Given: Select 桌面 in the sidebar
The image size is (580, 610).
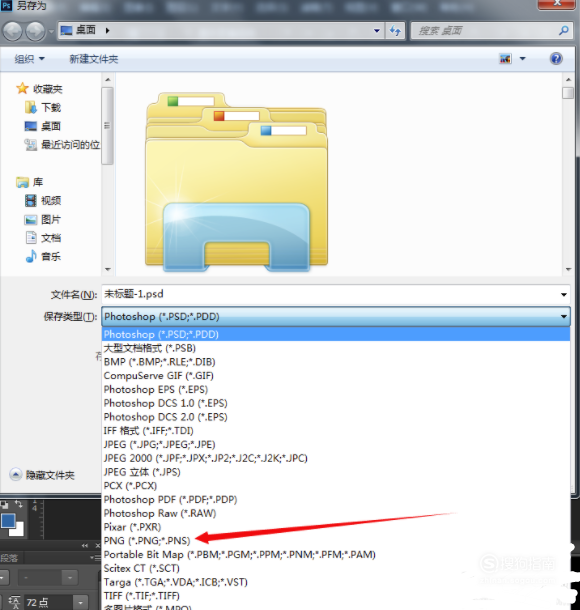Looking at the screenshot, I should (x=43, y=126).
